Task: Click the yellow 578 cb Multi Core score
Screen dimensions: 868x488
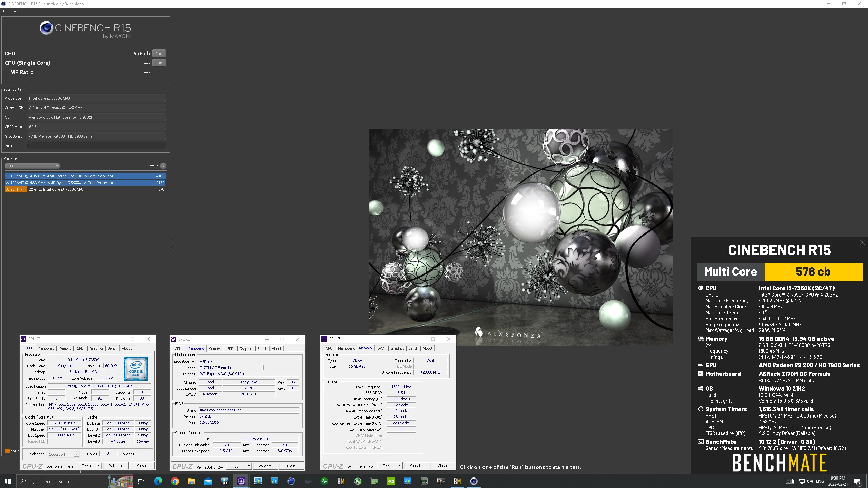Action: coord(813,272)
